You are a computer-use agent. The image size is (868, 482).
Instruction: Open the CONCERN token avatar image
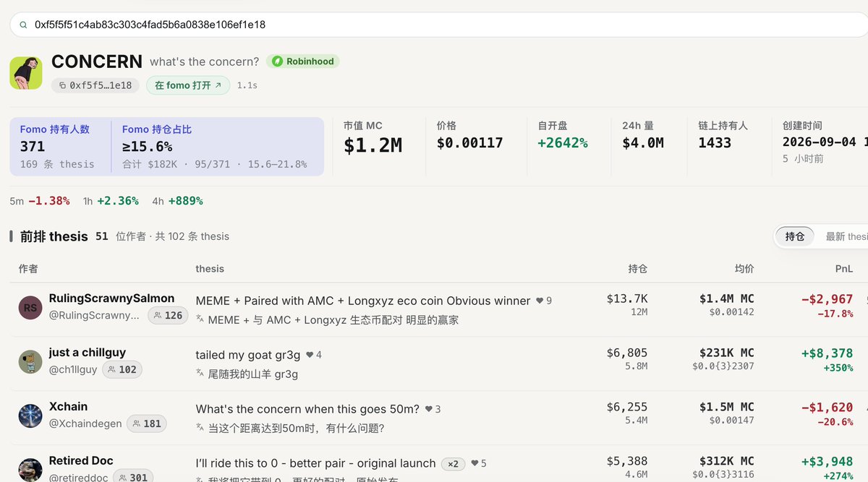tap(26, 73)
